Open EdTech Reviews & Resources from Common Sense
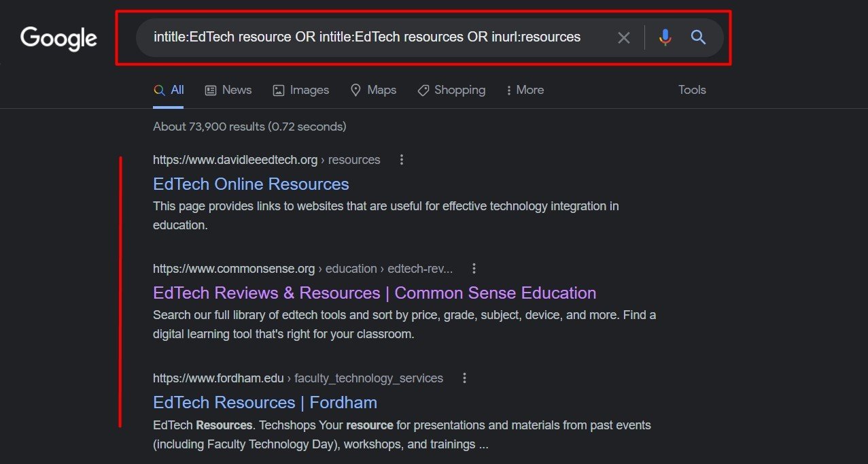The image size is (868, 464). point(374,293)
